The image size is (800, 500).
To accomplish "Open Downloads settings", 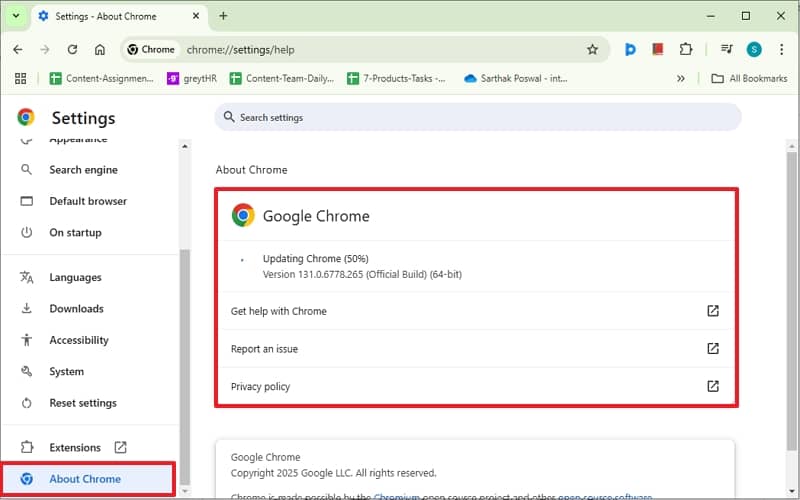I will pos(76,309).
